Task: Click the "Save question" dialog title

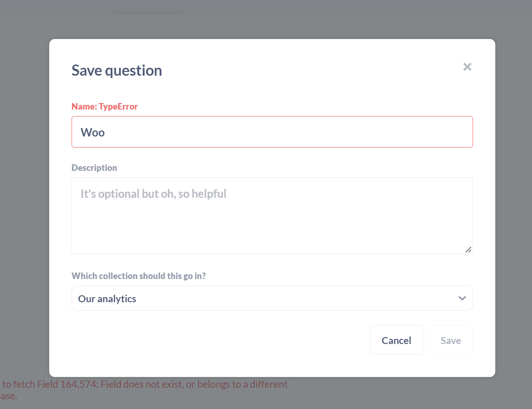Action: 117,70
